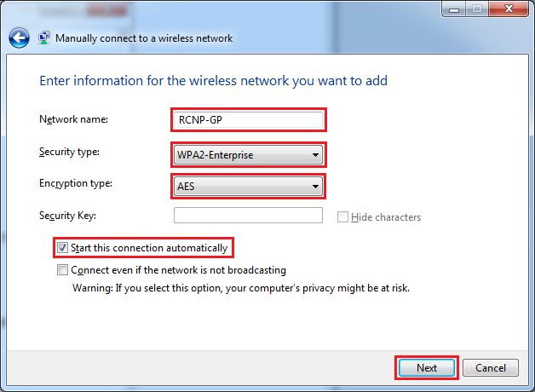Viewport: 535px width, 392px height.
Task: Uncheck Start this connection automatically
Action: [62, 248]
